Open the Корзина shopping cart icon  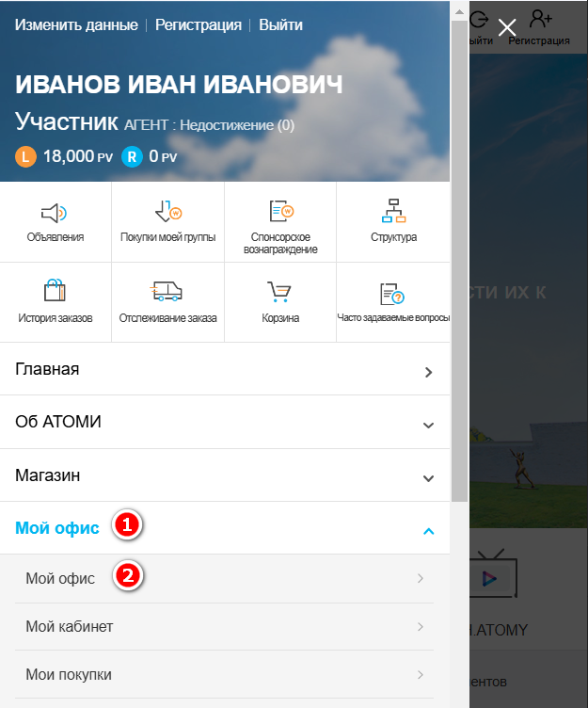pos(280,291)
